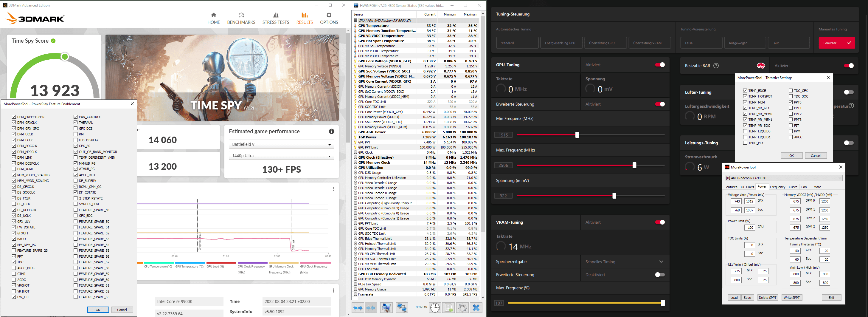Open the three-dot menu above the Time row
This screenshot has width=868, height=317.
[334, 290]
